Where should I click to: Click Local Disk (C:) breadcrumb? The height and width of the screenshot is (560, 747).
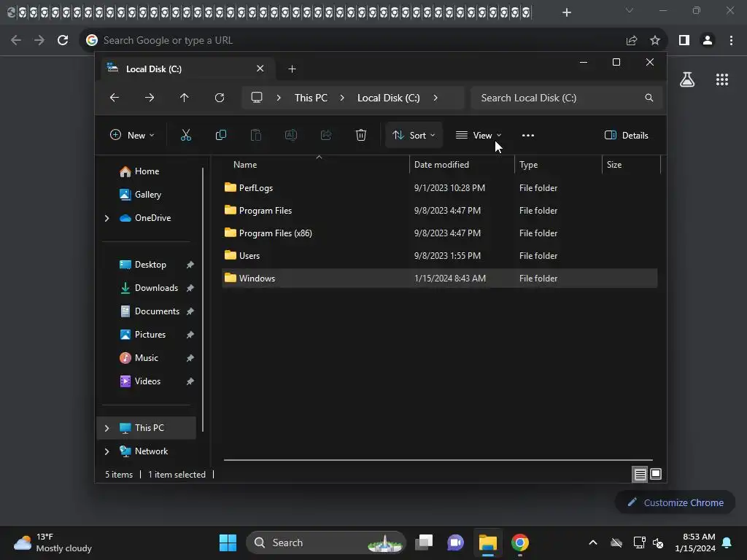[x=389, y=98]
